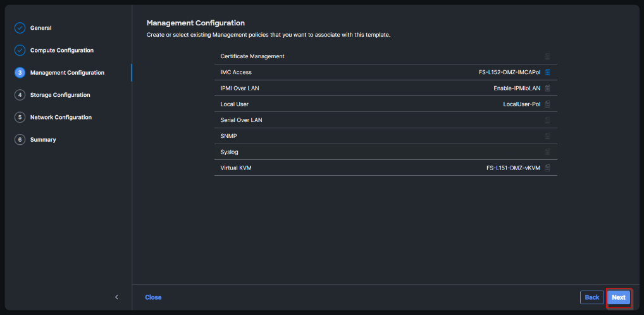Click the Certificate Management policy icon
Screen dimensions: 644x315
pos(547,56)
